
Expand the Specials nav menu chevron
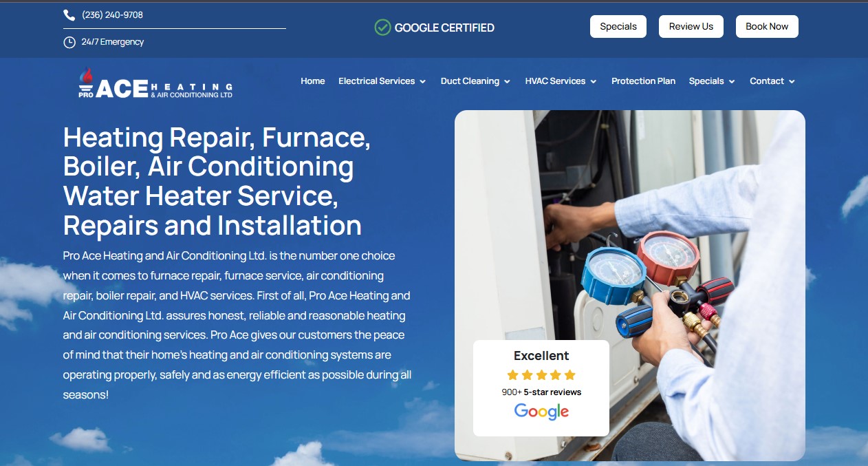pos(732,81)
